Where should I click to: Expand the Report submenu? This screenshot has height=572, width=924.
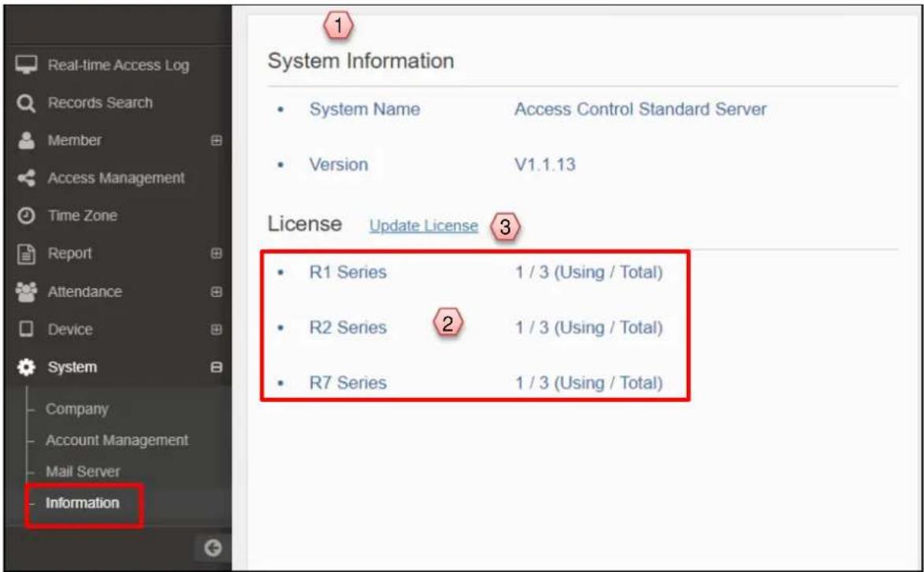(x=217, y=254)
